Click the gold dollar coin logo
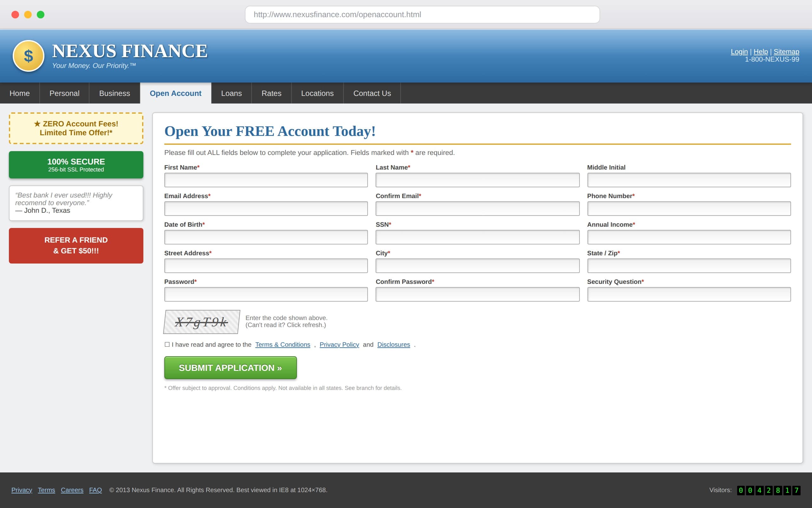Image resolution: width=812 pixels, height=508 pixels. coord(29,56)
